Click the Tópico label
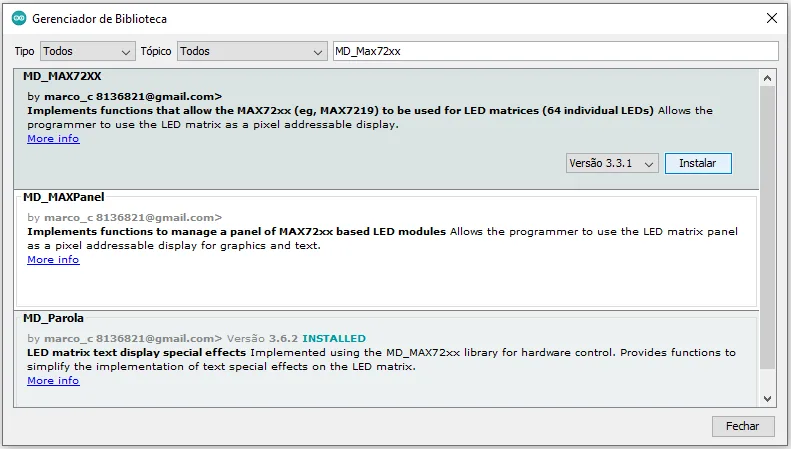Image resolution: width=791 pixels, height=449 pixels. [x=156, y=51]
